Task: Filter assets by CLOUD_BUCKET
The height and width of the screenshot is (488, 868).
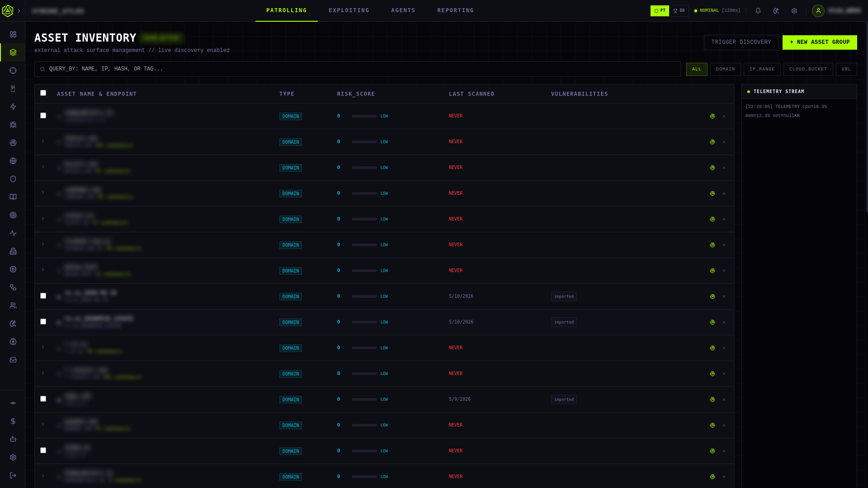Action: [x=808, y=69]
